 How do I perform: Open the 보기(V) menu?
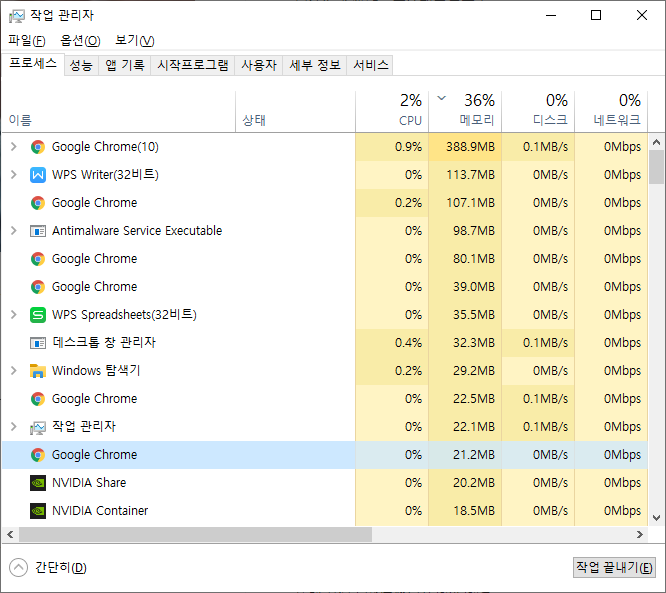135,41
